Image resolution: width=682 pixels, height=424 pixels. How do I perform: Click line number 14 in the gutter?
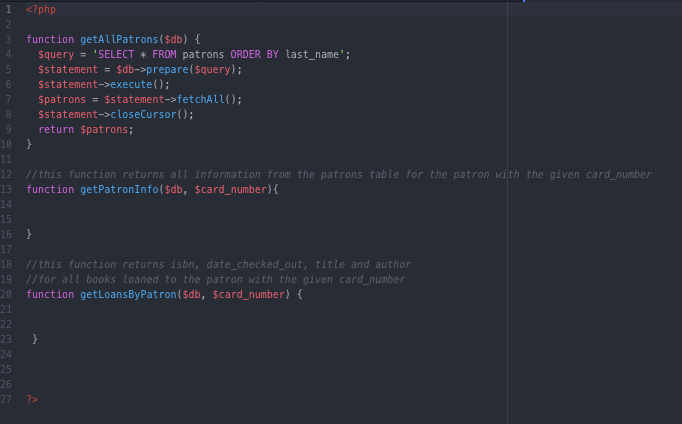point(6,204)
